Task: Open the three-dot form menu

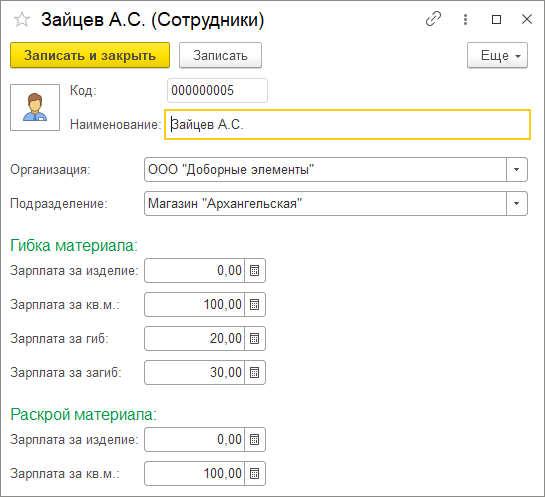Action: [465, 19]
